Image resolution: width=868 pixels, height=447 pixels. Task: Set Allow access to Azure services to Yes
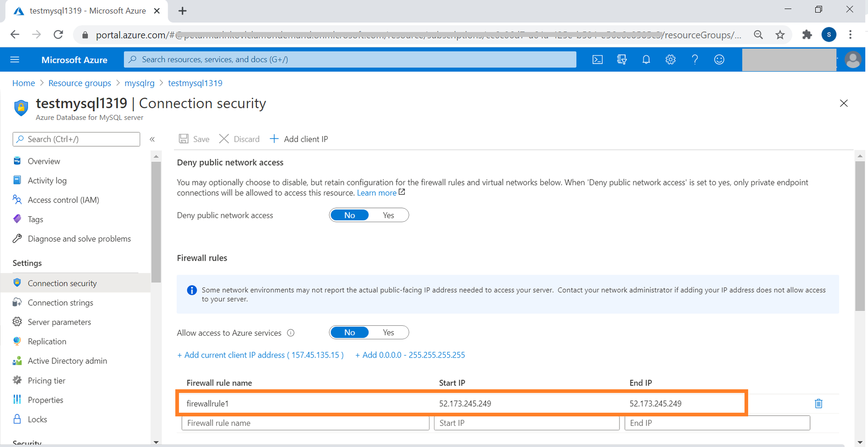pyautogui.click(x=388, y=333)
